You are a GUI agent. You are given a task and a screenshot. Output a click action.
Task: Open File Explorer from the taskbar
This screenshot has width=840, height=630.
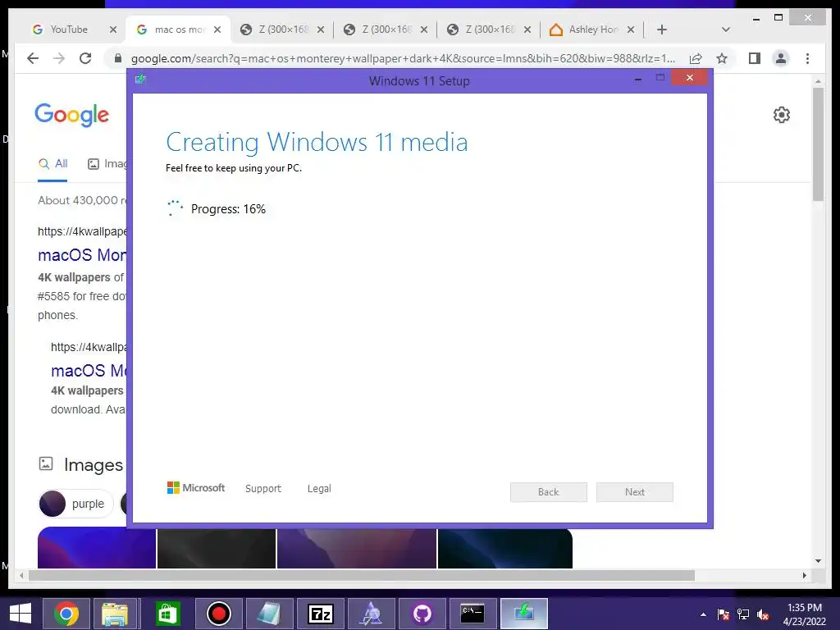[x=115, y=614]
